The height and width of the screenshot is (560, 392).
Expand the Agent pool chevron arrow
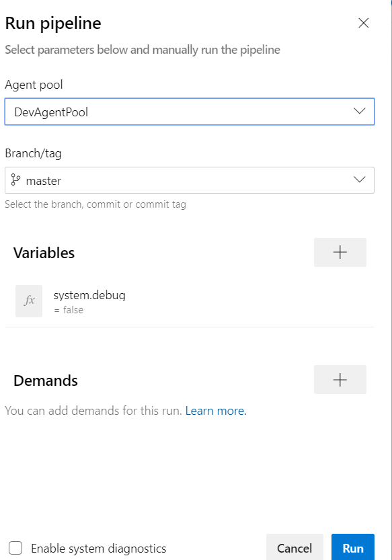click(x=359, y=111)
